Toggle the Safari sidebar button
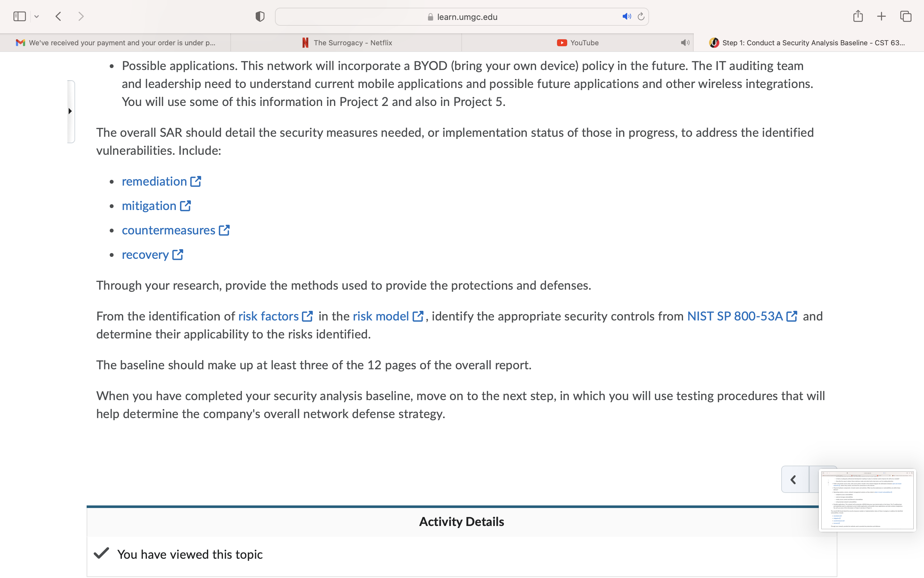The image size is (924, 578). pyautogui.click(x=20, y=16)
